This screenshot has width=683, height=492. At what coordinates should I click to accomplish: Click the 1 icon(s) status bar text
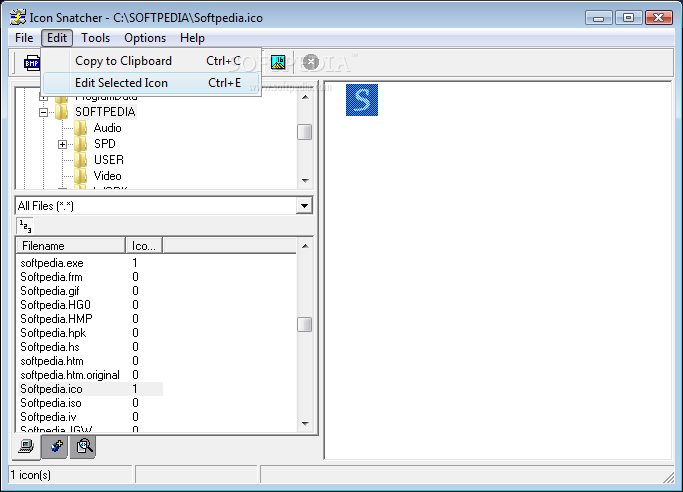[x=30, y=475]
